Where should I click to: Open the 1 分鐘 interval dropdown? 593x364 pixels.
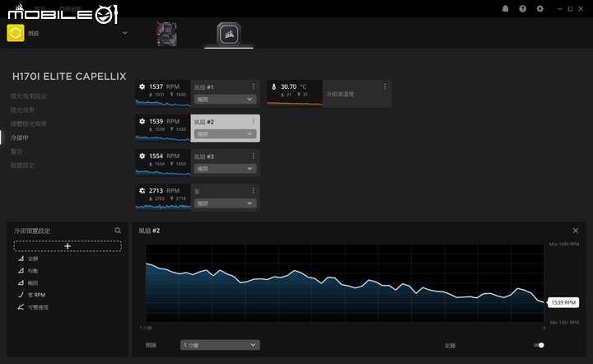(x=220, y=345)
